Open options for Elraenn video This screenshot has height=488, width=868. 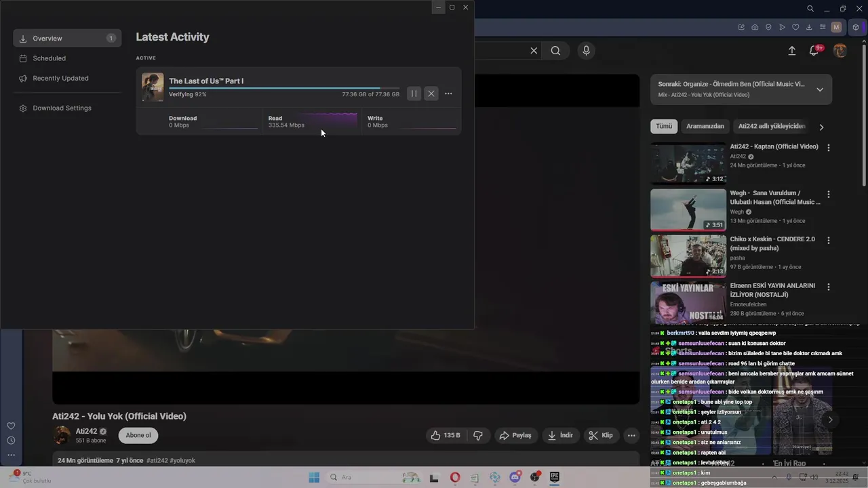828,287
